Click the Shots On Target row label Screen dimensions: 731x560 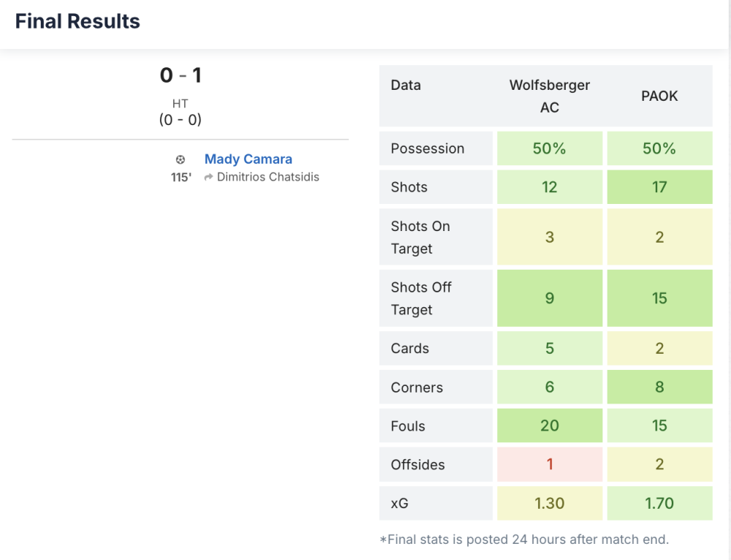point(420,237)
